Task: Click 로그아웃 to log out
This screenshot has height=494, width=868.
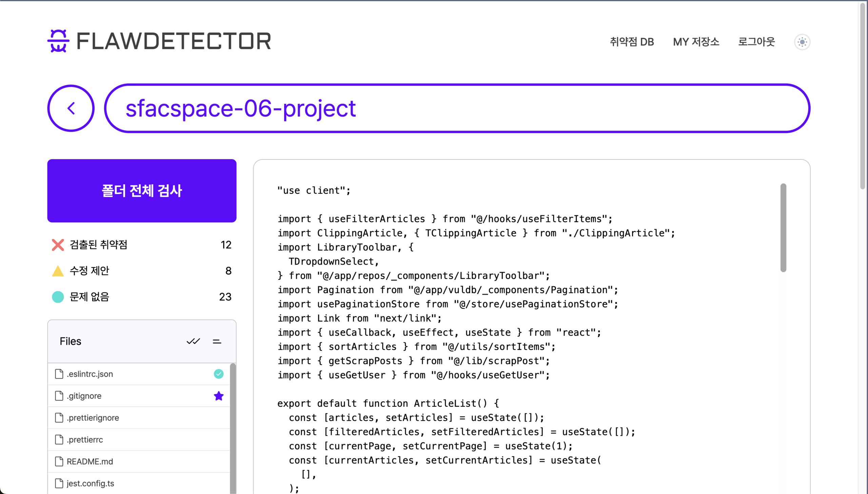Action: pos(756,42)
